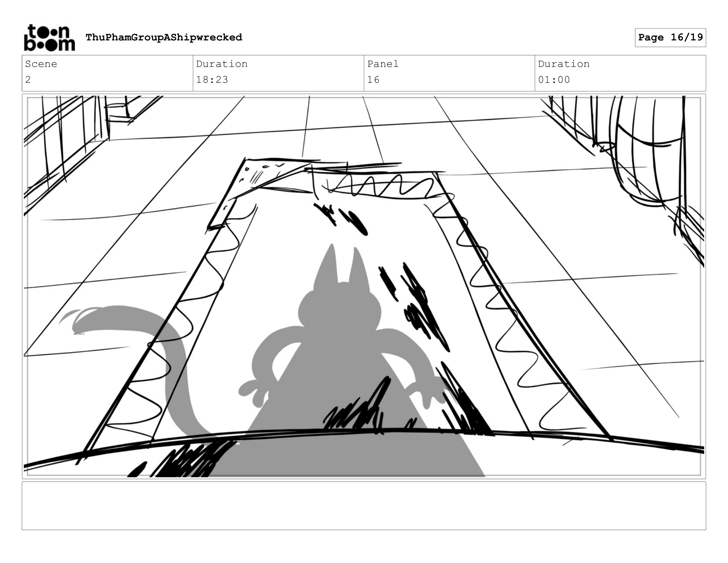This screenshot has width=728, height=563.
Task: Select the Panel label header
Action: click(383, 64)
